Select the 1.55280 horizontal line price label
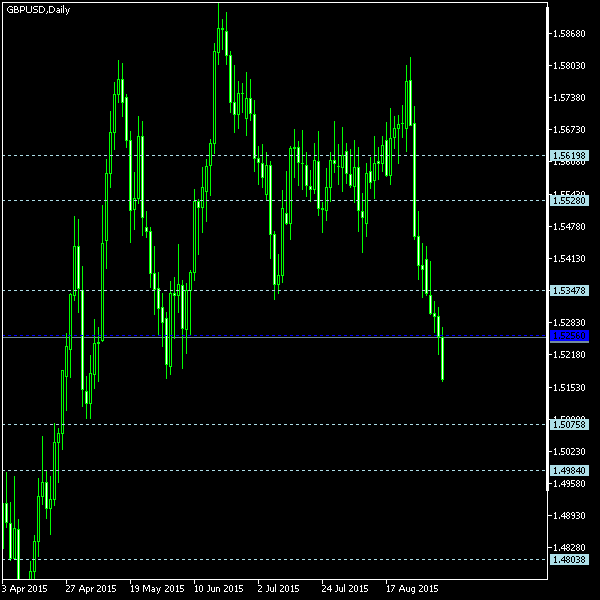 (569, 201)
